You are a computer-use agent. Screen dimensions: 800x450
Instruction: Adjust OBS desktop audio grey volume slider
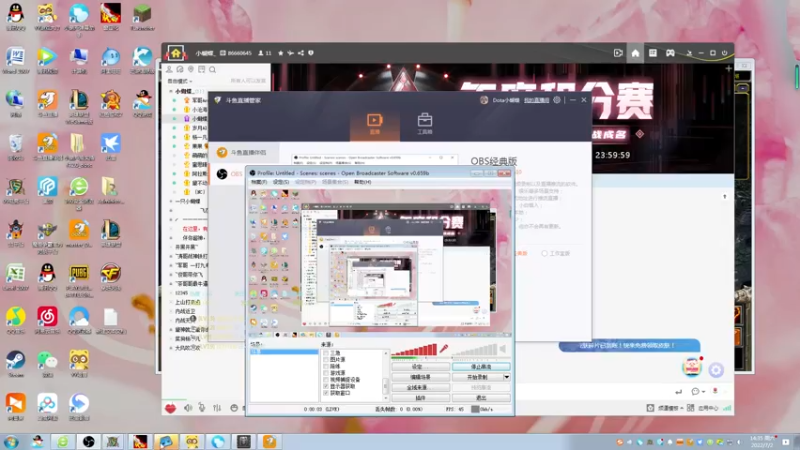pyautogui.click(x=474, y=349)
